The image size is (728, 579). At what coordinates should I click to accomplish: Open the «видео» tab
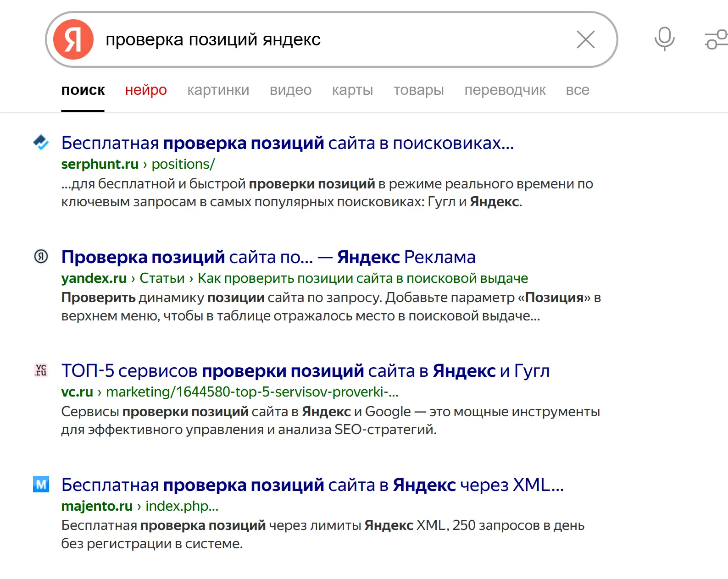(x=291, y=90)
